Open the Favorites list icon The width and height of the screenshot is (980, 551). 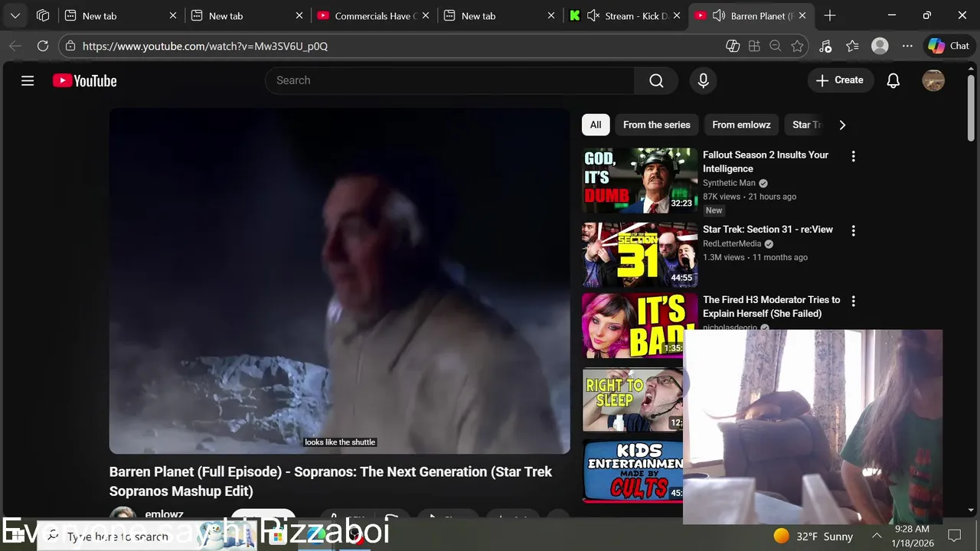853,46
